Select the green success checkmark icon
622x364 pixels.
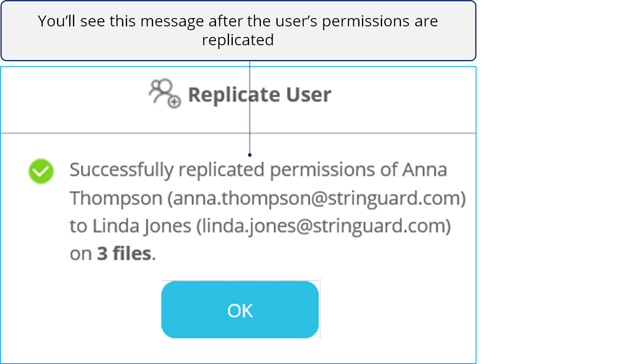pos(41,171)
